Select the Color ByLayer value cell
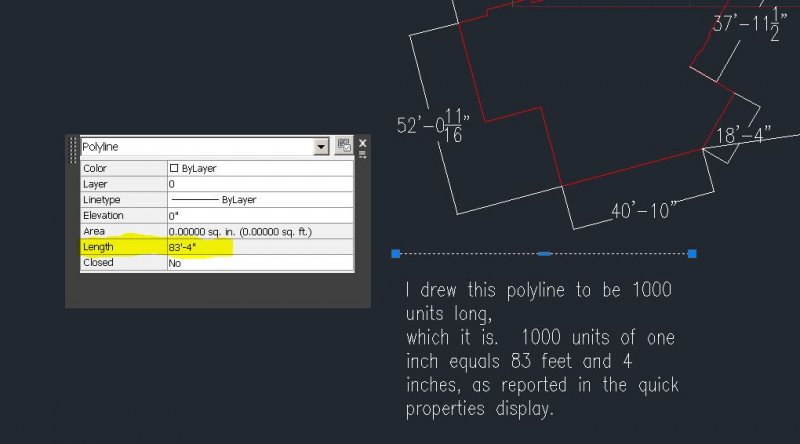 260,168
